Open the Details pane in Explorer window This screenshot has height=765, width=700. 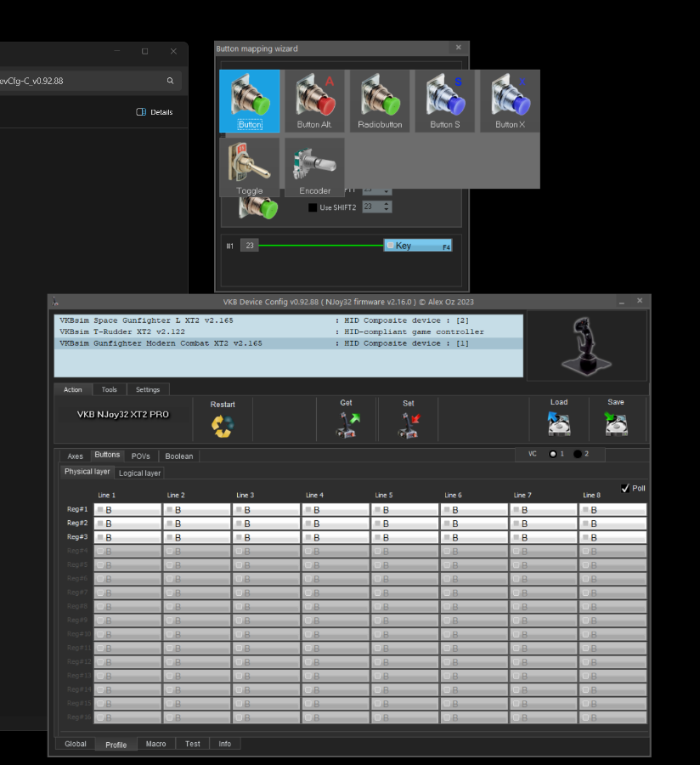155,112
